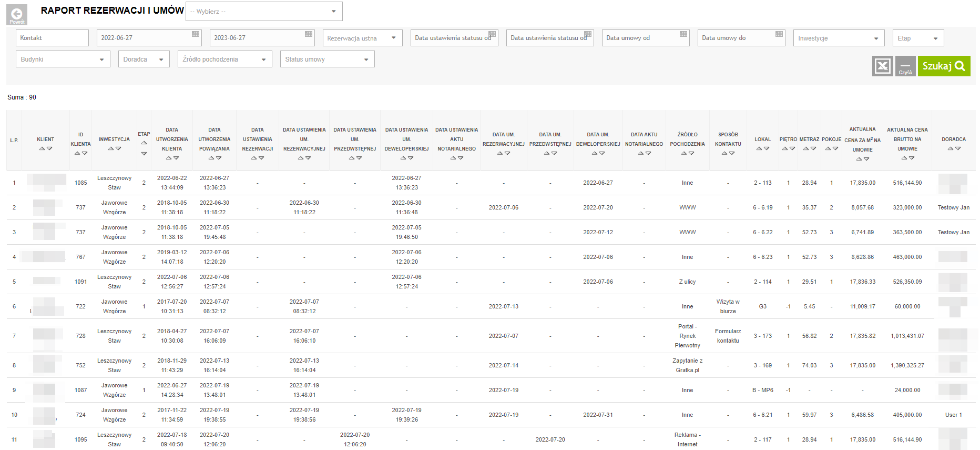Sort Etap column descending

tap(144, 153)
